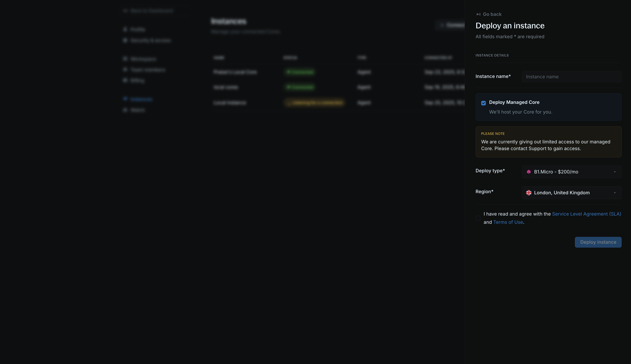Viewport: 631px width, 364px height.
Task: Click the Instance name input field
Action: point(572,76)
